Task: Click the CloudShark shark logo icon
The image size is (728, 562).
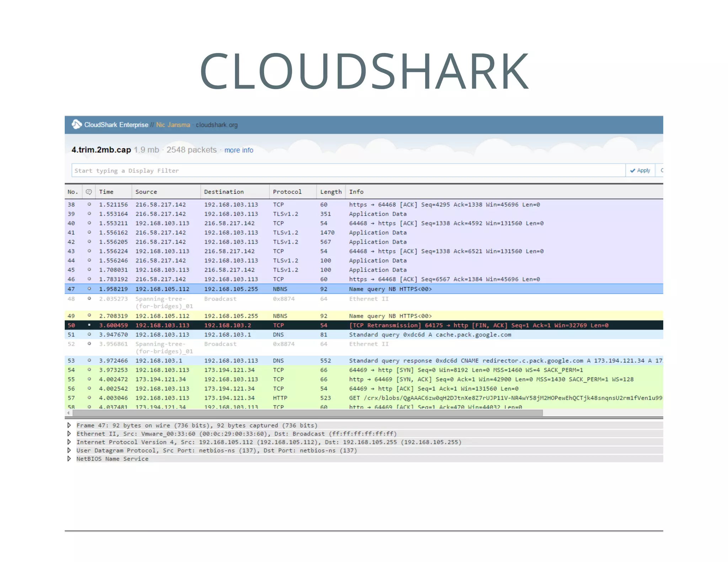Action: tap(76, 124)
